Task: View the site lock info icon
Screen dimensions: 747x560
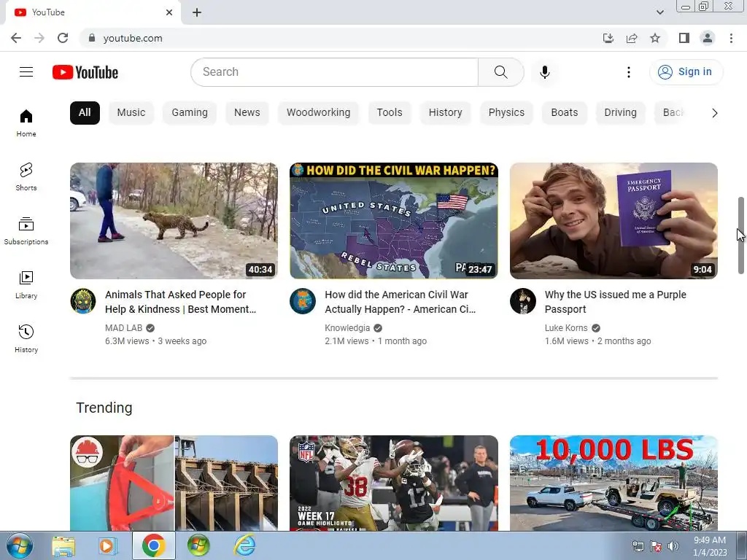Action: 92,38
